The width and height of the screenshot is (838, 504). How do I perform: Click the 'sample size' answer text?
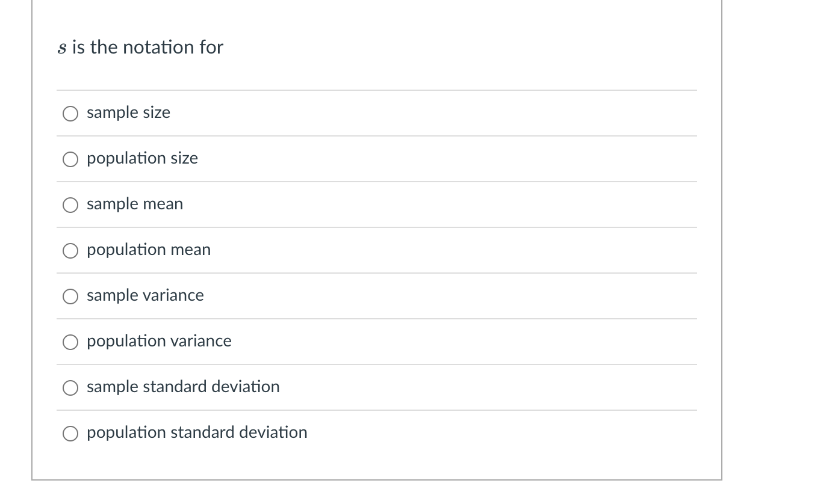pos(128,112)
